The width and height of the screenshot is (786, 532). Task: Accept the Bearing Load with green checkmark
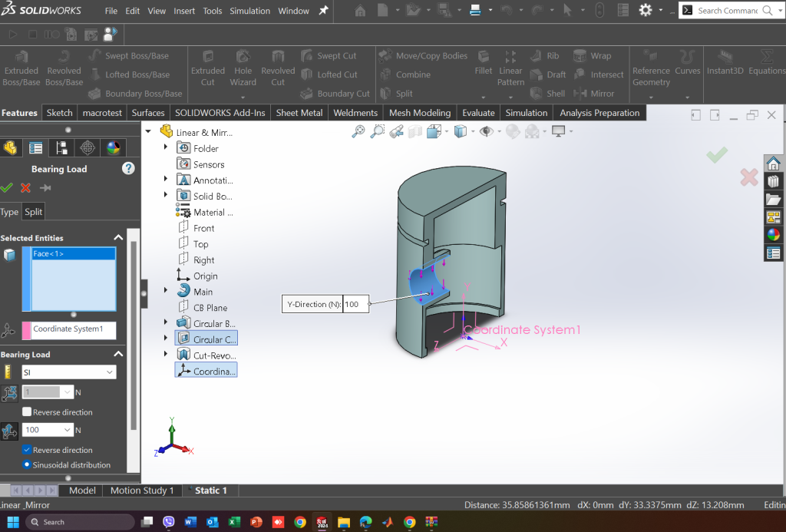[x=7, y=188]
